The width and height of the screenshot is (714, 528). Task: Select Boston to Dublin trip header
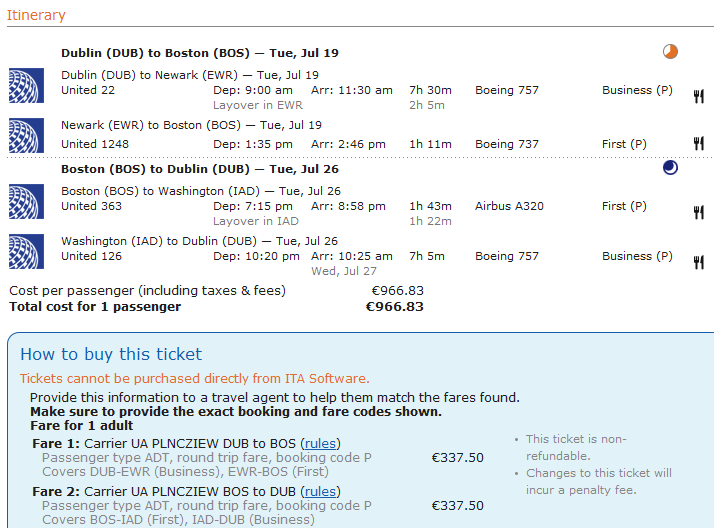click(x=199, y=169)
